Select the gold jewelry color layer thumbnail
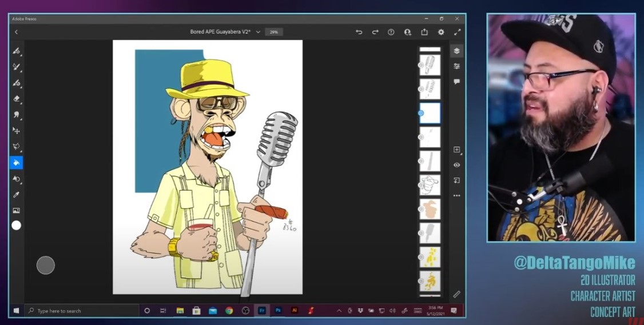The height and width of the screenshot is (325, 644). [x=430, y=281]
